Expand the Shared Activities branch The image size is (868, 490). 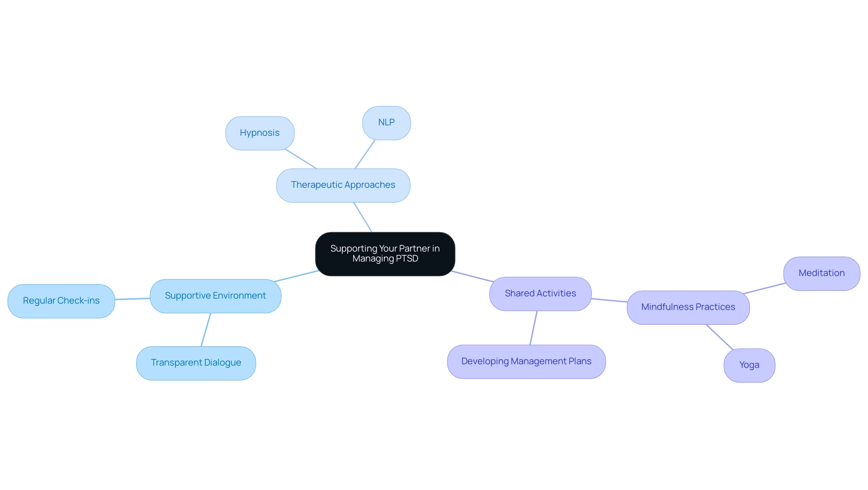click(538, 292)
